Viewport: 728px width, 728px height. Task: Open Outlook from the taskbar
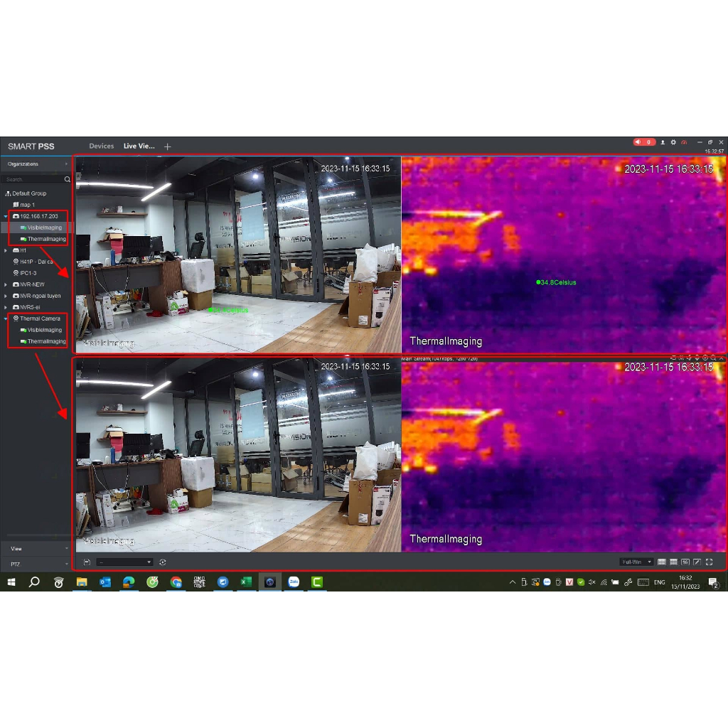[x=105, y=582]
